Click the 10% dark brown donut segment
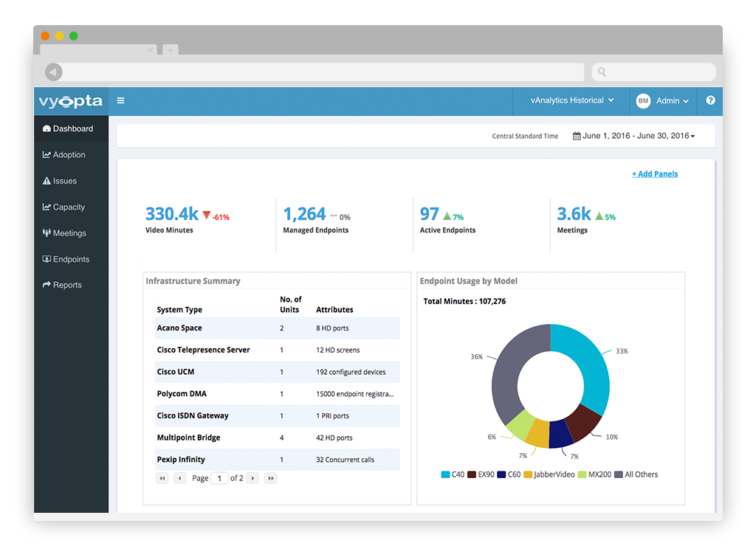Screen dimensions: 756x546 583,424
